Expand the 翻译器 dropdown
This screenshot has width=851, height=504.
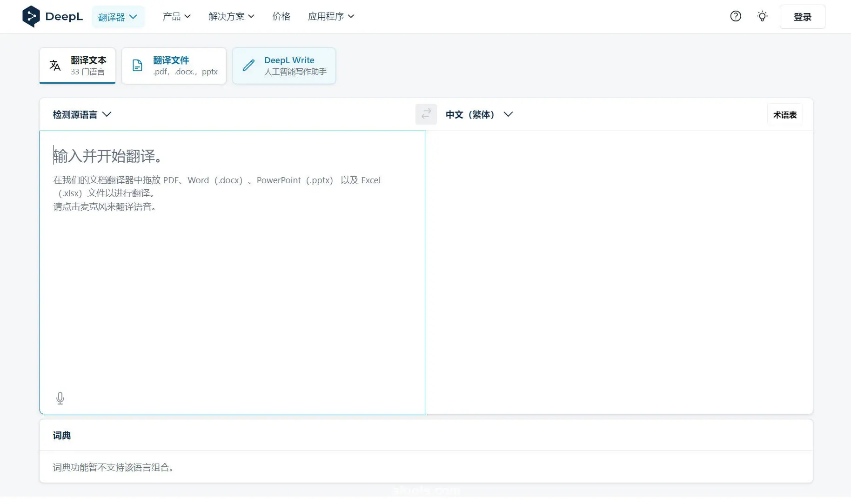click(118, 17)
